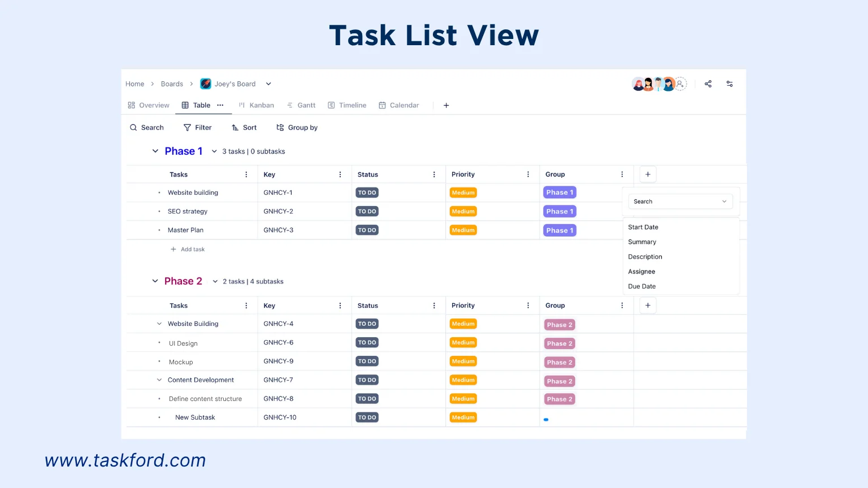
Task: Open the Timeline view
Action: tap(346, 105)
